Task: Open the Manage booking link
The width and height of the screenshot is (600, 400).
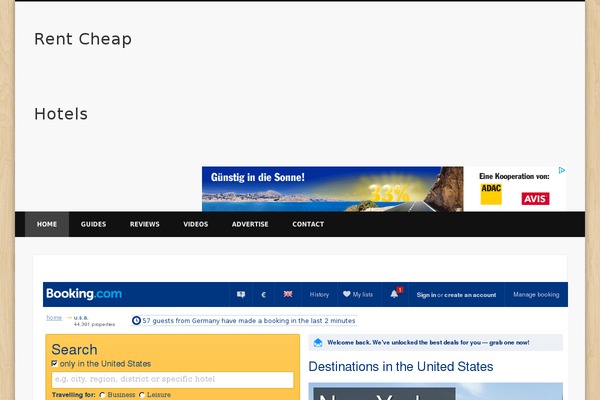Action: [536, 294]
